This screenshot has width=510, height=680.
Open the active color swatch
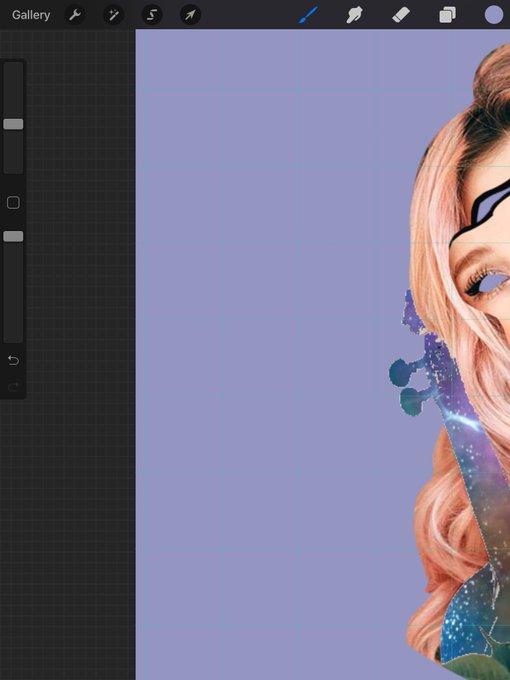click(x=494, y=15)
